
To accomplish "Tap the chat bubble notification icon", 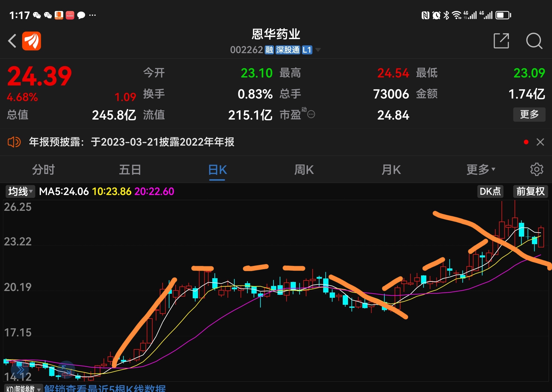I will coord(81,15).
